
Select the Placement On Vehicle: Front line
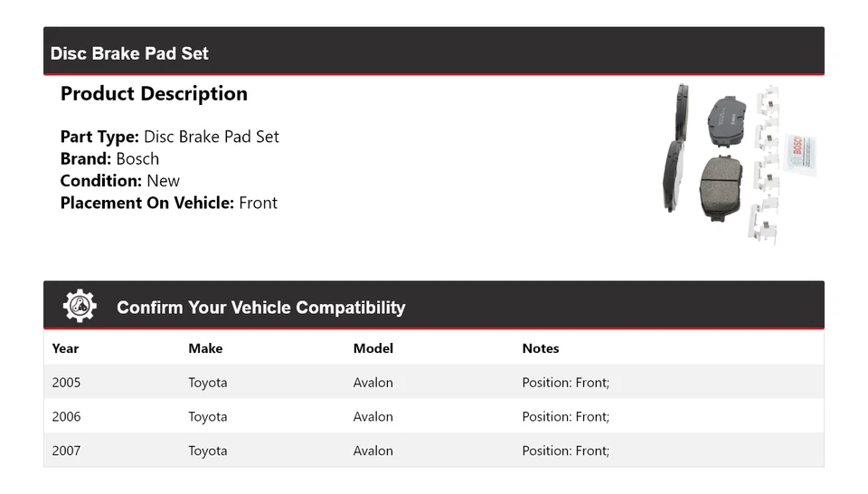[168, 203]
